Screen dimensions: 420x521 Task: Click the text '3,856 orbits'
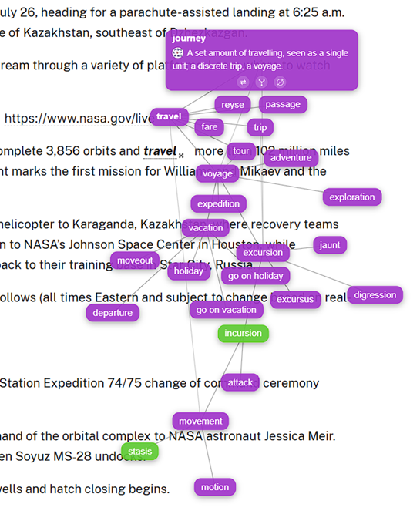pyautogui.click(x=81, y=151)
